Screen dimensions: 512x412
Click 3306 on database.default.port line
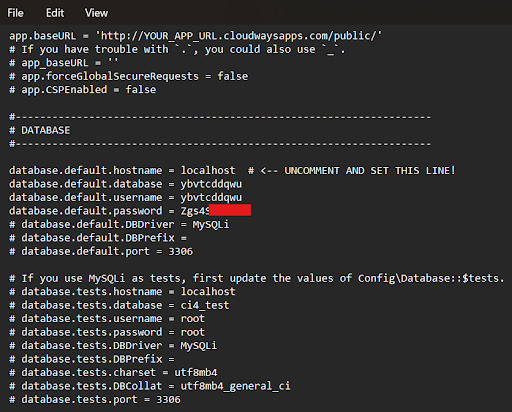coord(180,251)
